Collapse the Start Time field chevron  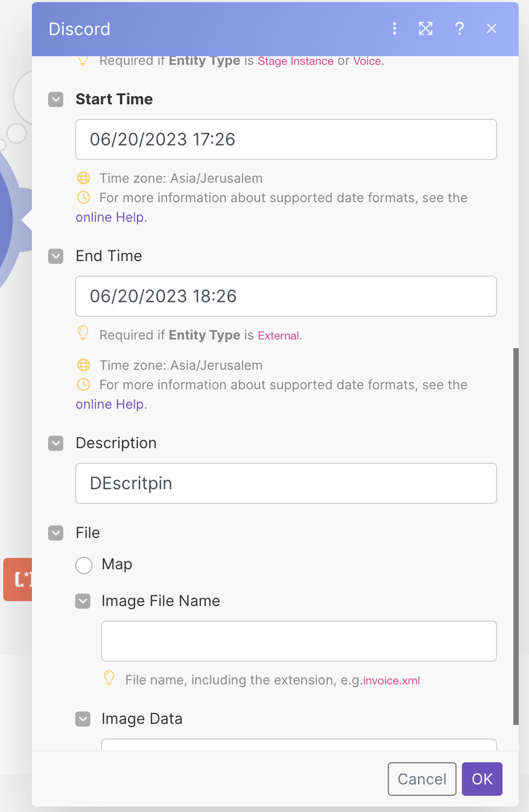[x=56, y=99]
